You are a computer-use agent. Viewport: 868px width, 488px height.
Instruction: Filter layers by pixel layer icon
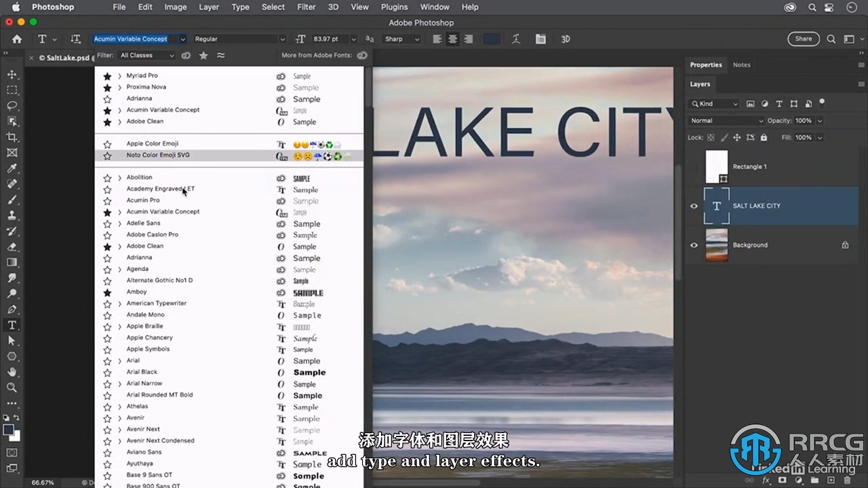751,104
